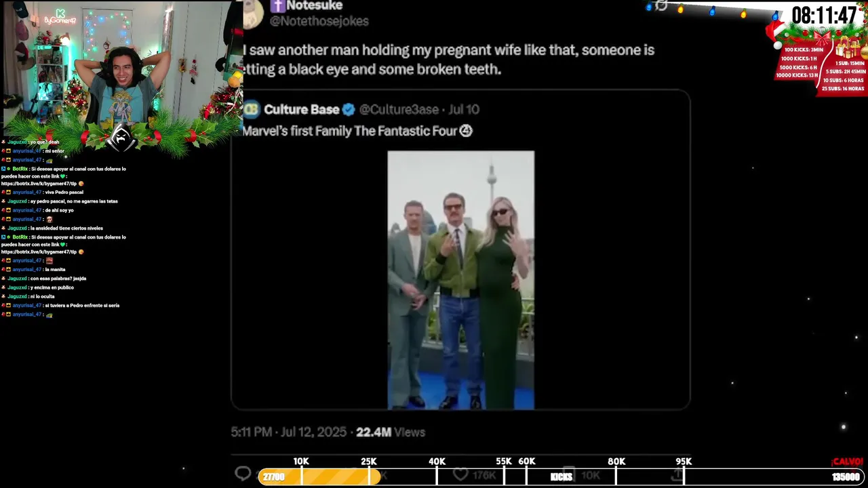The image size is (868, 488).
Task: Click the 40K milestone marker on the goal bar
Action: [x=437, y=461]
